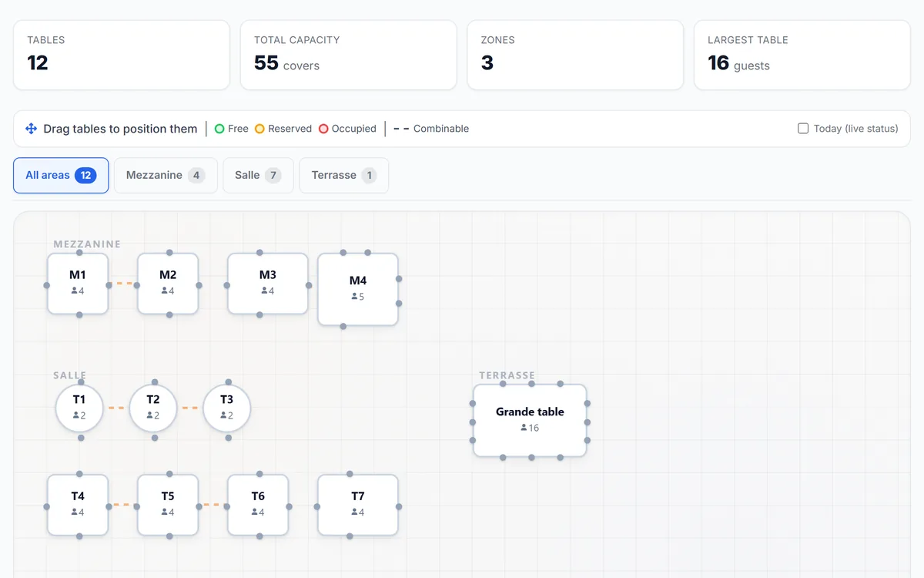The image size is (924, 578).
Task: Click the yellow Reserved status circle
Action: pyautogui.click(x=259, y=129)
